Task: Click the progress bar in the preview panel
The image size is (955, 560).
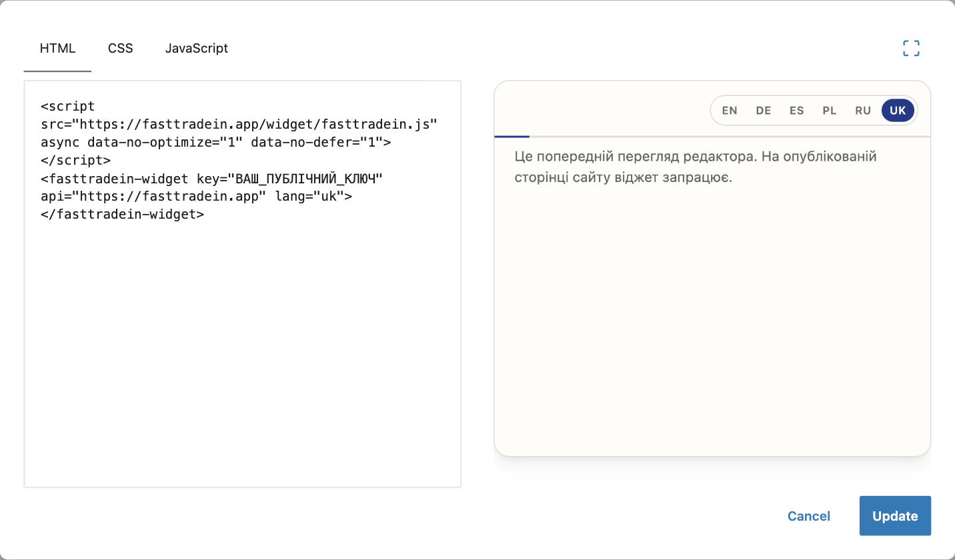Action: point(712,136)
